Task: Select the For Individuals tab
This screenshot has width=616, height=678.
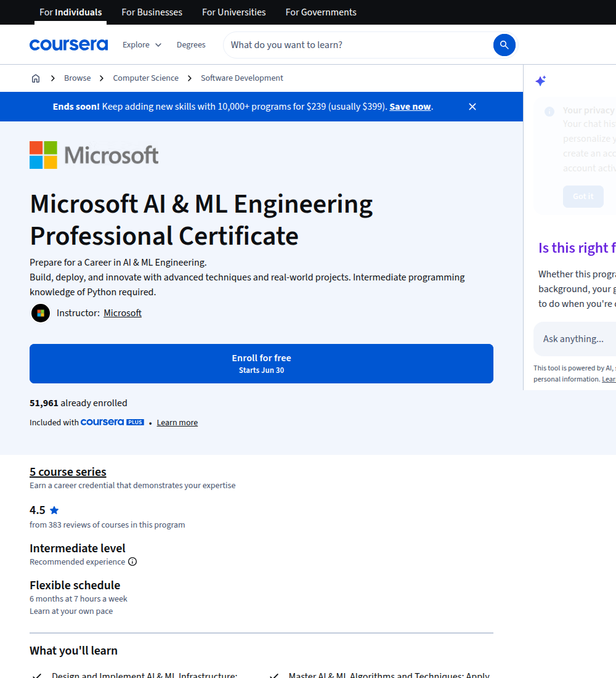Action: 71,12
